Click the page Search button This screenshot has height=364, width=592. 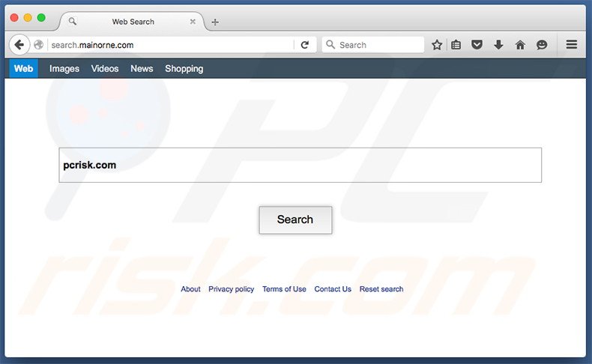(295, 219)
